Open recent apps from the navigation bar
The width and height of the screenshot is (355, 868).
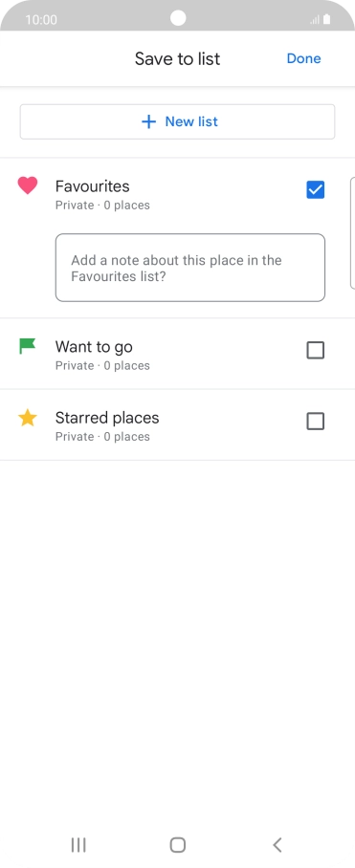[x=78, y=845]
